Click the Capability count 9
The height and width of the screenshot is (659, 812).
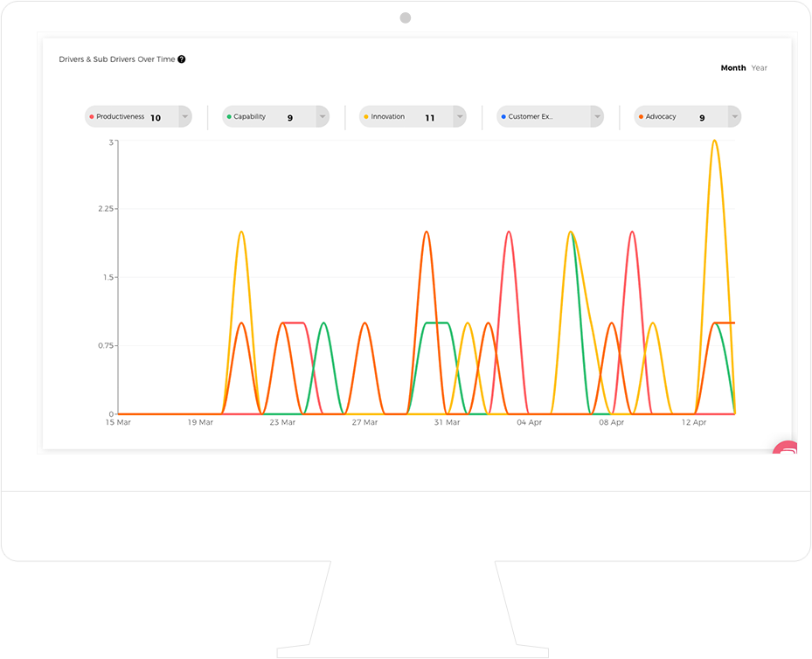(x=290, y=118)
